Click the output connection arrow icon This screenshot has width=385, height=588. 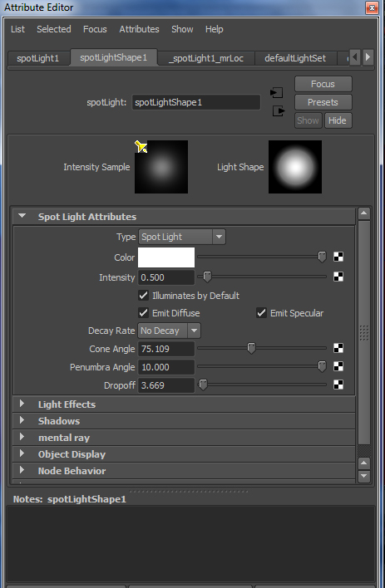[x=279, y=111]
